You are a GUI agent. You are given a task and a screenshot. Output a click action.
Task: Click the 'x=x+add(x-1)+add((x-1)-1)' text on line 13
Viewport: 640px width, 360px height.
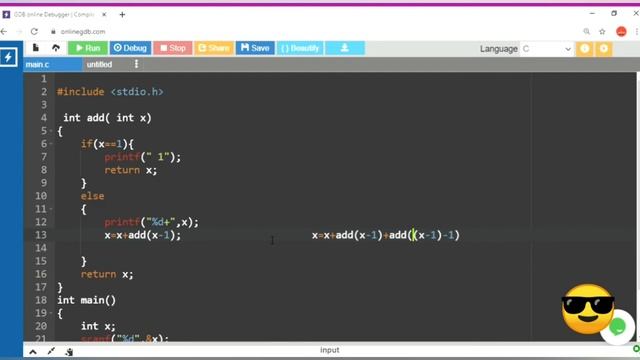[386, 235]
